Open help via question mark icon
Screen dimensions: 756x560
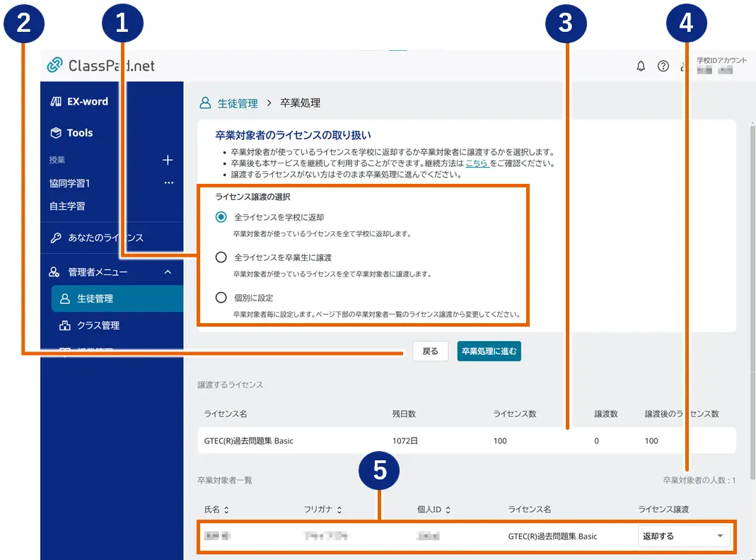pos(663,66)
